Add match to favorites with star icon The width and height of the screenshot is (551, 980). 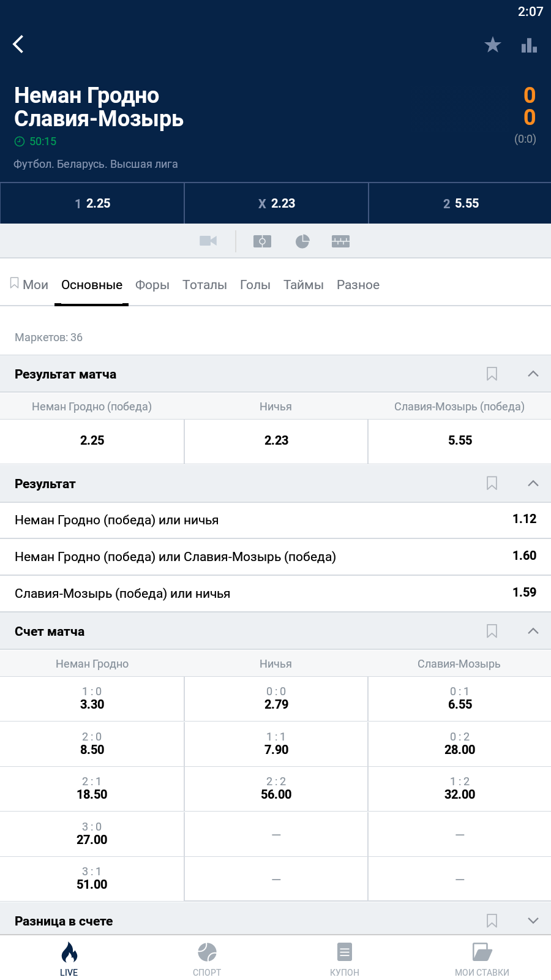pyautogui.click(x=492, y=45)
